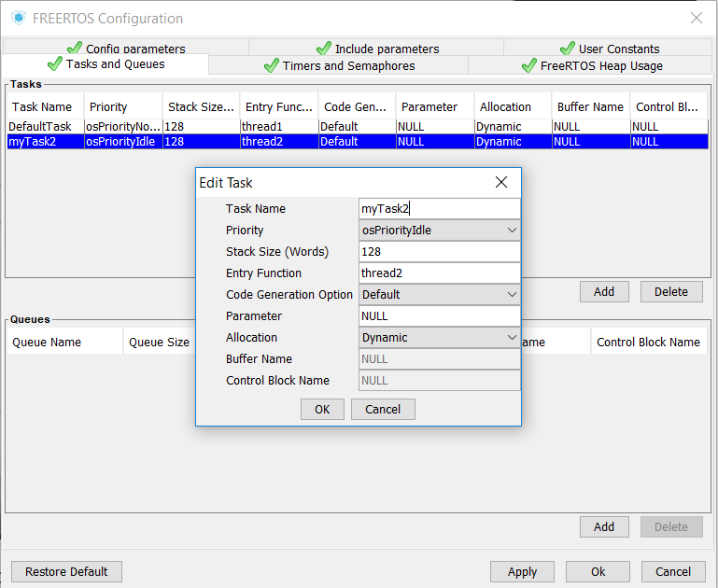Viewport: 718px width, 588px height.
Task: Open the FreeRTOS Heap Usage tab
Action: (x=592, y=66)
